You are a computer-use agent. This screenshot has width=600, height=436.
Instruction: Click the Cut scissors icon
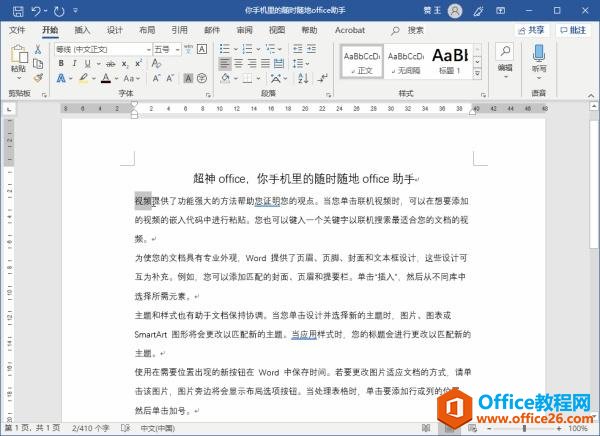click(x=38, y=49)
